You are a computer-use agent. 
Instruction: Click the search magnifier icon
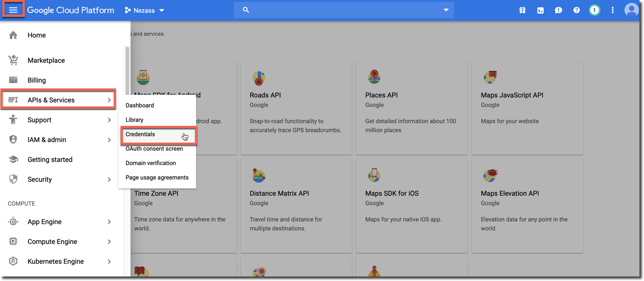coord(246,10)
